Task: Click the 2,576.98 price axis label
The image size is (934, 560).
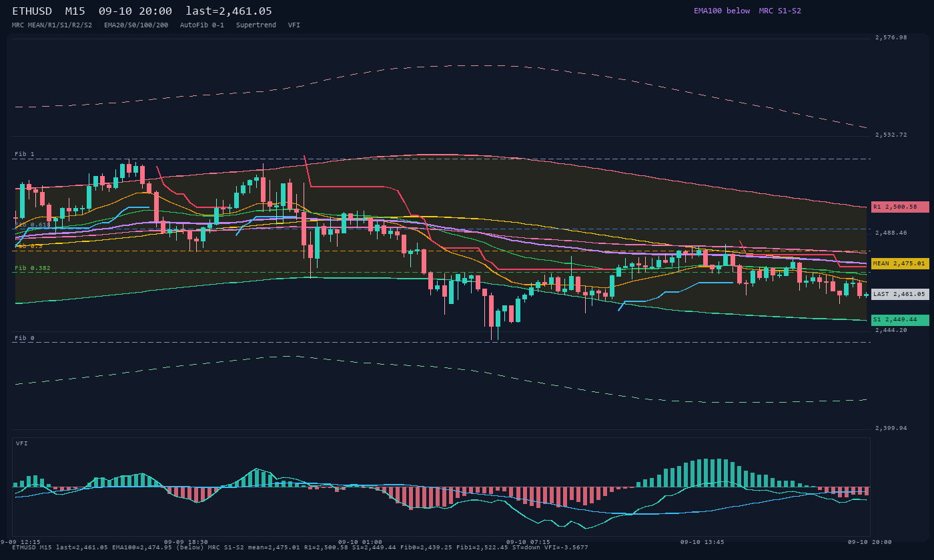Action: (x=891, y=37)
